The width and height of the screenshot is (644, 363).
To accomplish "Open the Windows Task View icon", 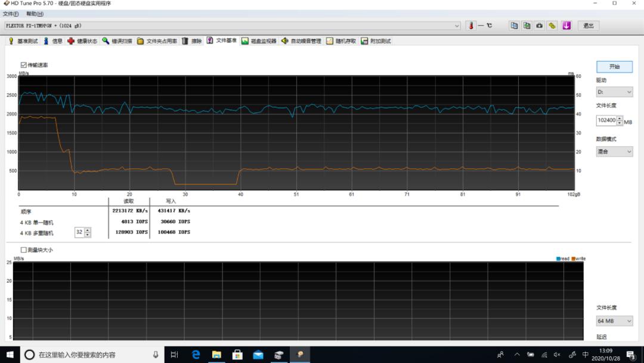I will pyautogui.click(x=174, y=355).
